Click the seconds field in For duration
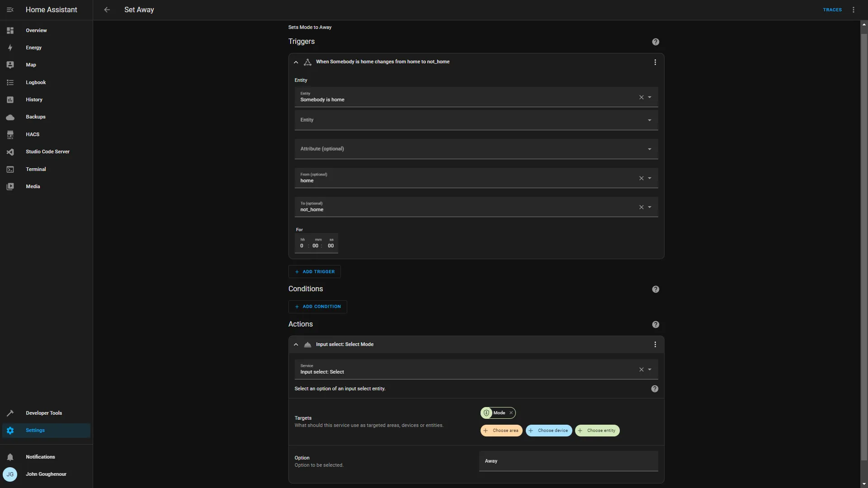Screen dimensions: 868x488 point(331,246)
